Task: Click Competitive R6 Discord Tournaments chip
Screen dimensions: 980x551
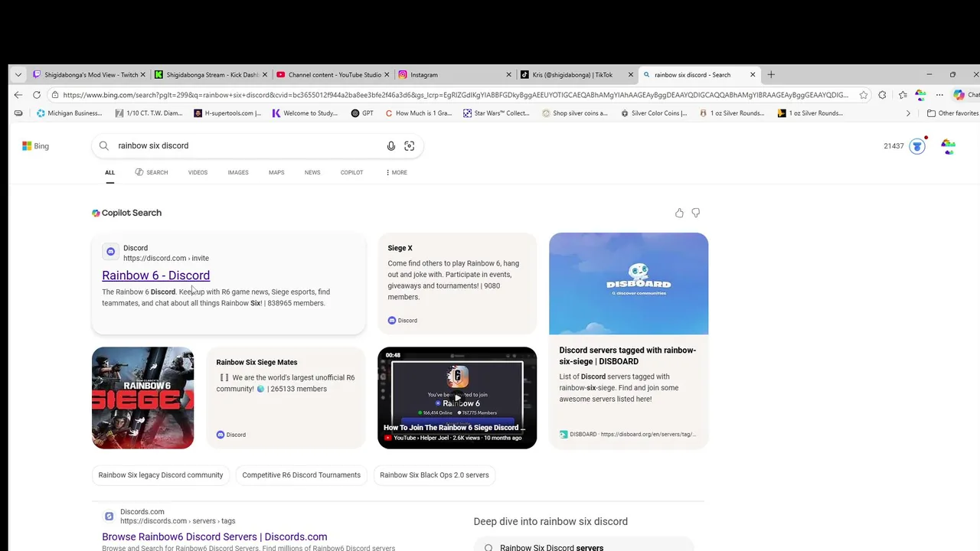Action: coord(301,475)
